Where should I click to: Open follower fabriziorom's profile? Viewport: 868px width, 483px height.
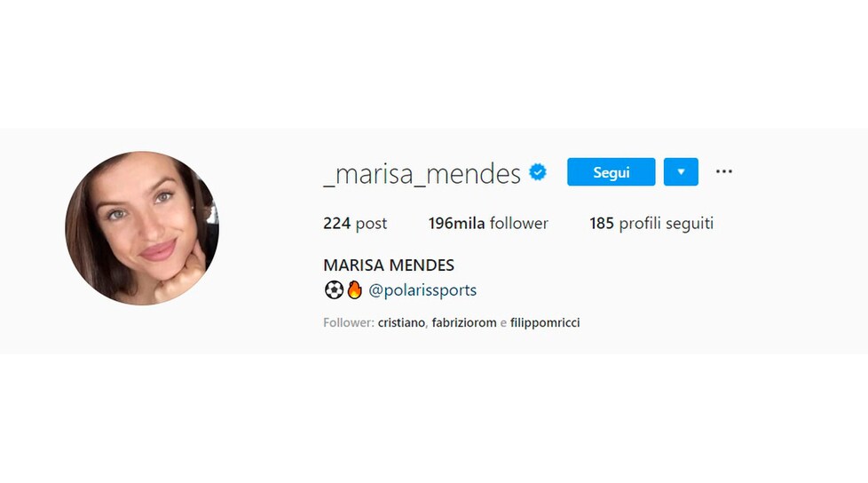[464, 322]
